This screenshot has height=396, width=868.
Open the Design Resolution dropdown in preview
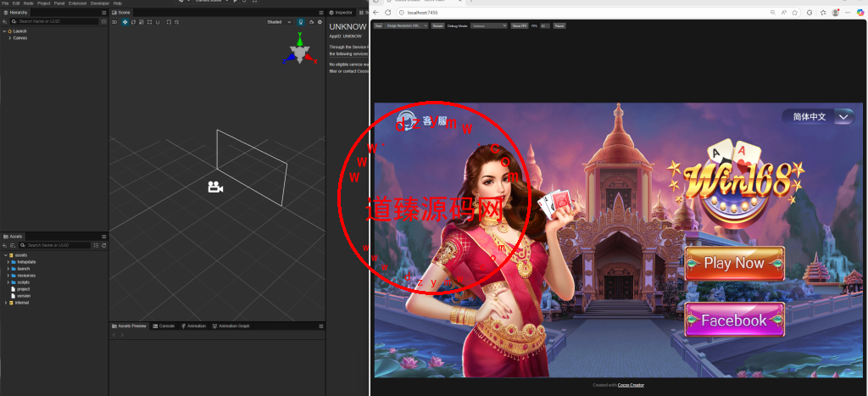click(407, 25)
